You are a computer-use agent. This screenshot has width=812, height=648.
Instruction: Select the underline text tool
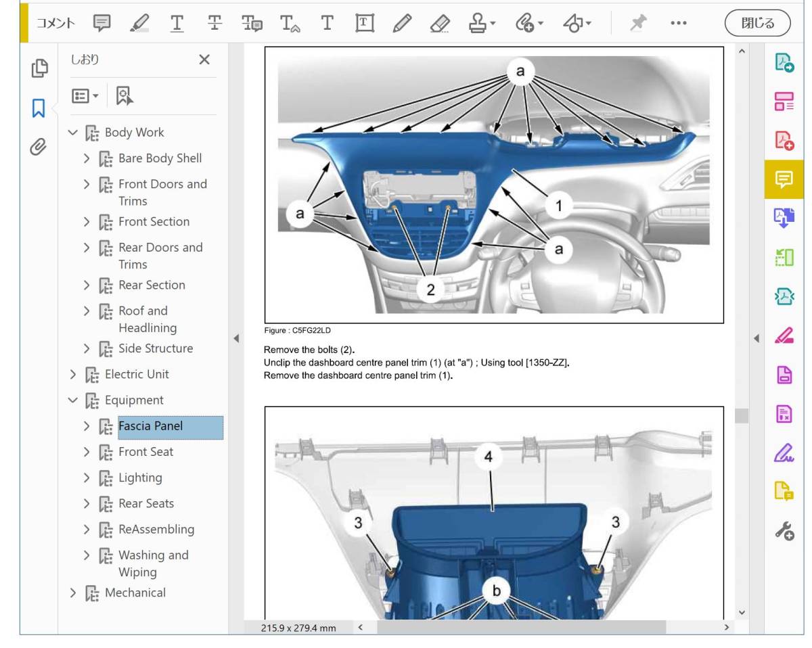click(177, 22)
